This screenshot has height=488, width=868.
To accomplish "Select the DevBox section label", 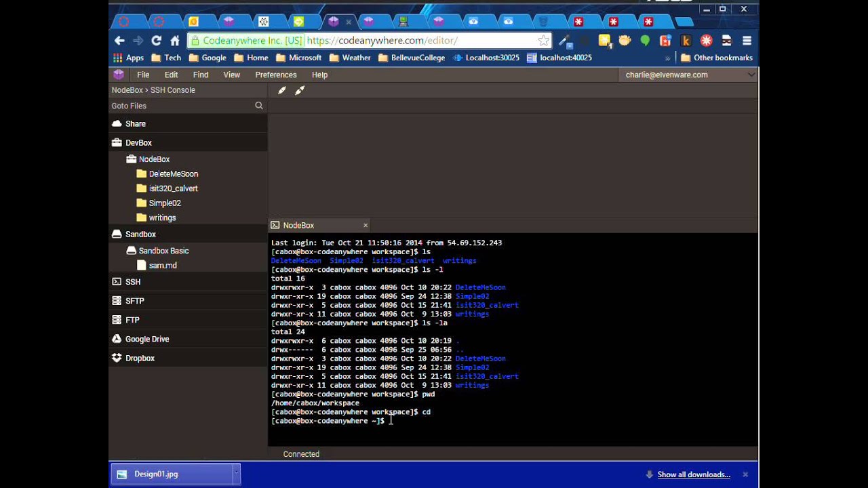I will [x=138, y=143].
